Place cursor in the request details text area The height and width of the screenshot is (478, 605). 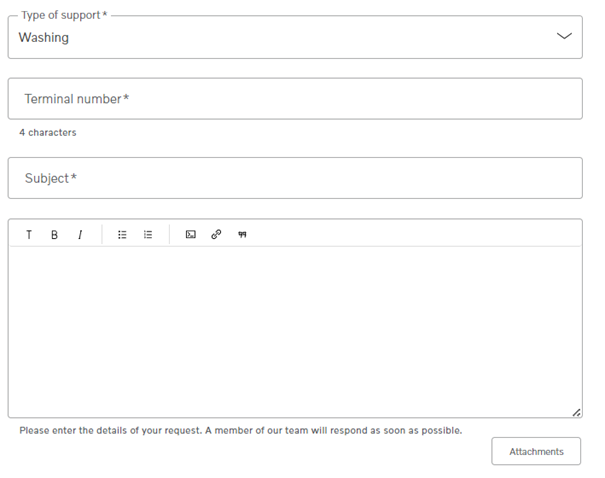click(x=295, y=332)
